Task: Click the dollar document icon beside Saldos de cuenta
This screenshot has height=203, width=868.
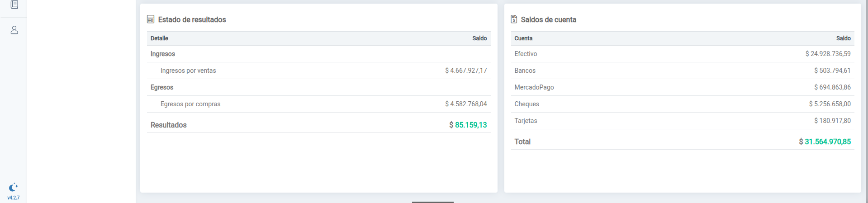Action: click(514, 19)
